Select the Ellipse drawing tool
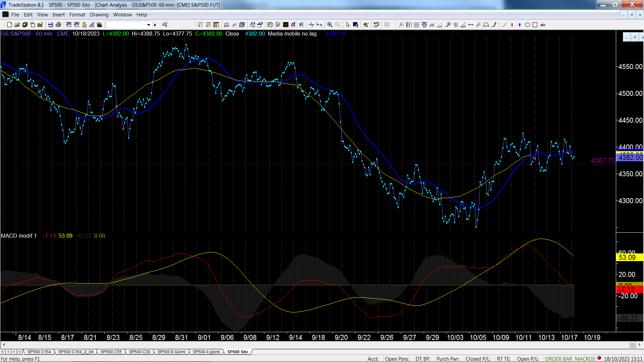This screenshot has height=362, width=644. [x=527, y=25]
